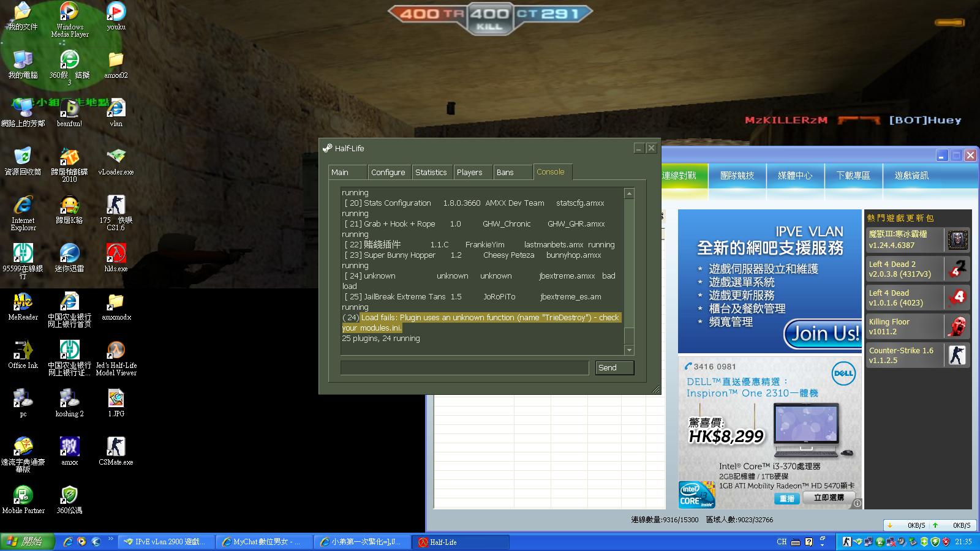
Task: Open 遊戲資訊 tab in vLan window
Action: click(x=911, y=176)
